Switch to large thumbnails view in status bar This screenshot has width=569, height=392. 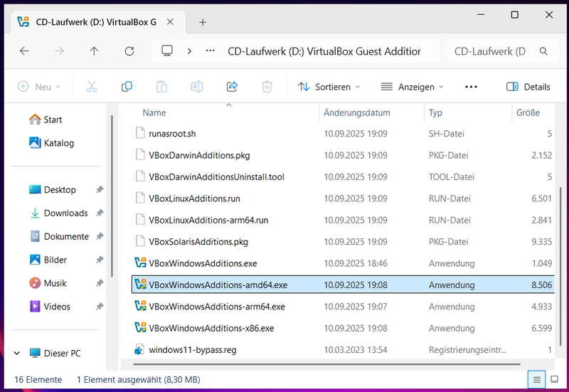coord(555,379)
